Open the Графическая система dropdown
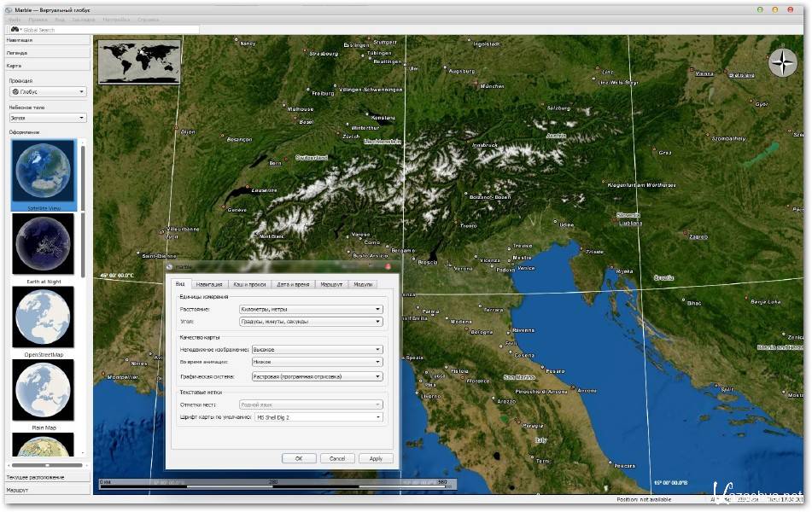Image resolution: width=812 pixels, height=512 pixels. point(317,375)
